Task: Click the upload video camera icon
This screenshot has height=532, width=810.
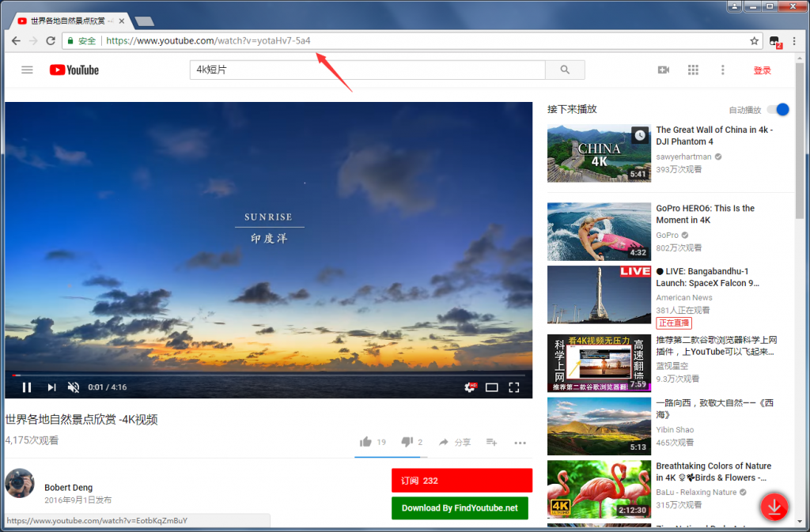Action: pos(664,70)
